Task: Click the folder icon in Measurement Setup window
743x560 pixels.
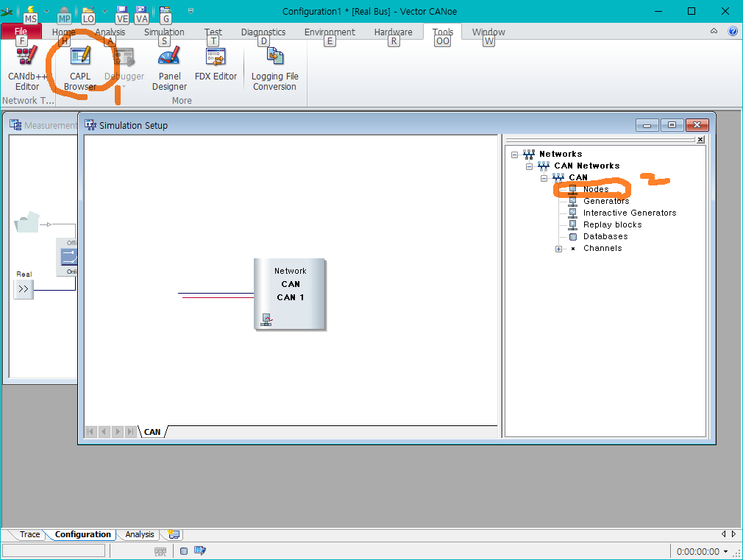Action: [x=26, y=222]
